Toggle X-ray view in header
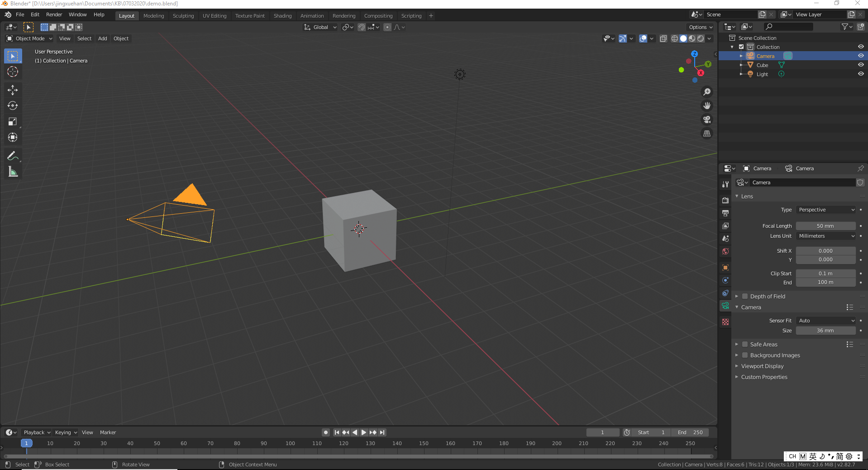868x470 pixels. [663, 38]
